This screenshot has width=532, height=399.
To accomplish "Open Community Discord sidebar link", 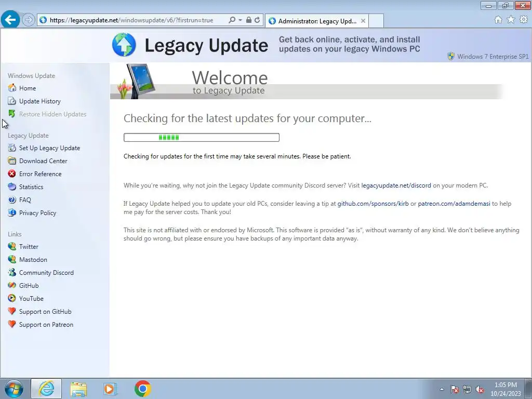I will 46,272.
